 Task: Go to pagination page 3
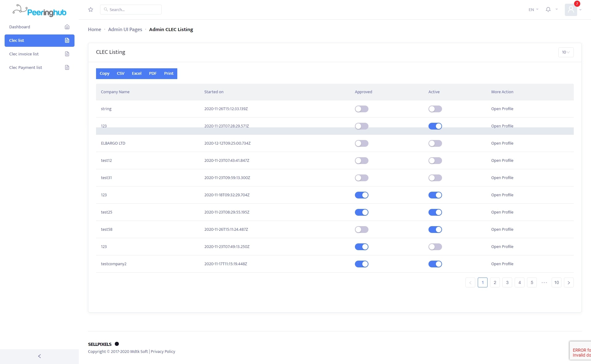507,282
